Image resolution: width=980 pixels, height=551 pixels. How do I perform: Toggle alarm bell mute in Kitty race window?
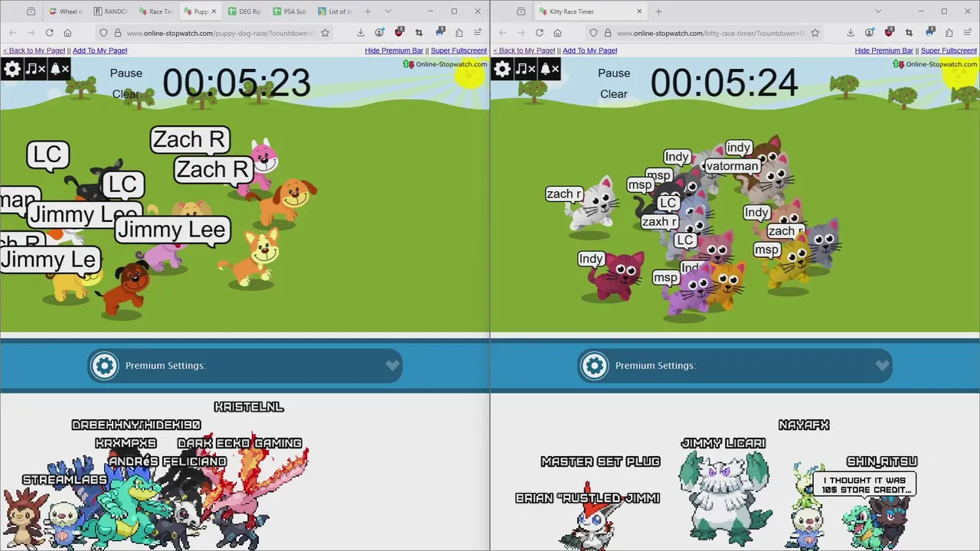click(549, 69)
